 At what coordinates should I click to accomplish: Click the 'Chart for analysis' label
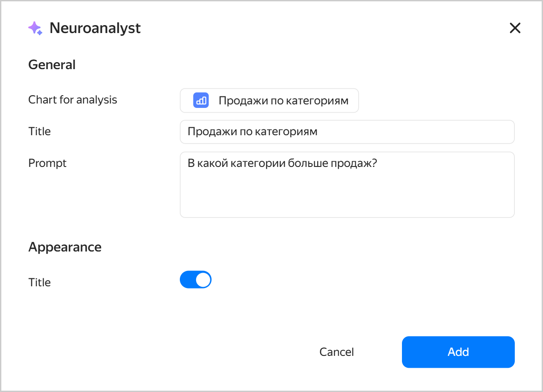[x=73, y=100]
